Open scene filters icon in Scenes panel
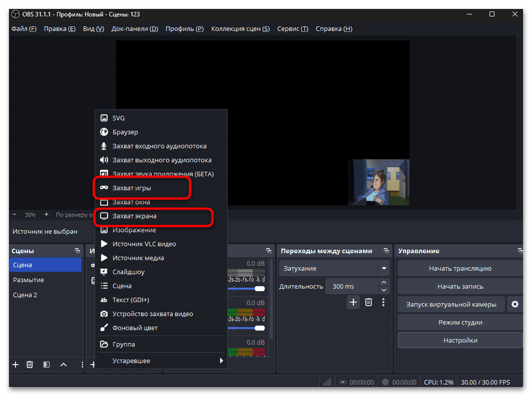Viewport: 532px width, 396px height. 46,365
